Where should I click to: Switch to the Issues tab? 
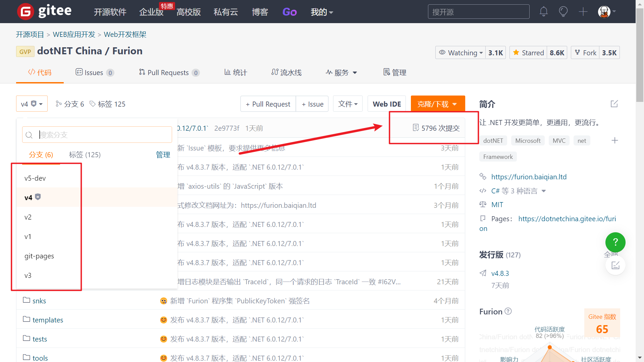(x=94, y=72)
